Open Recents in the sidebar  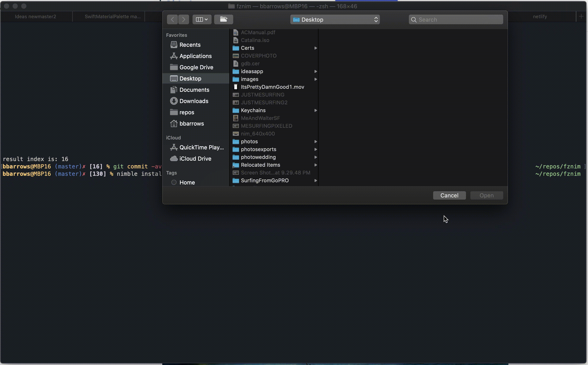click(x=190, y=45)
